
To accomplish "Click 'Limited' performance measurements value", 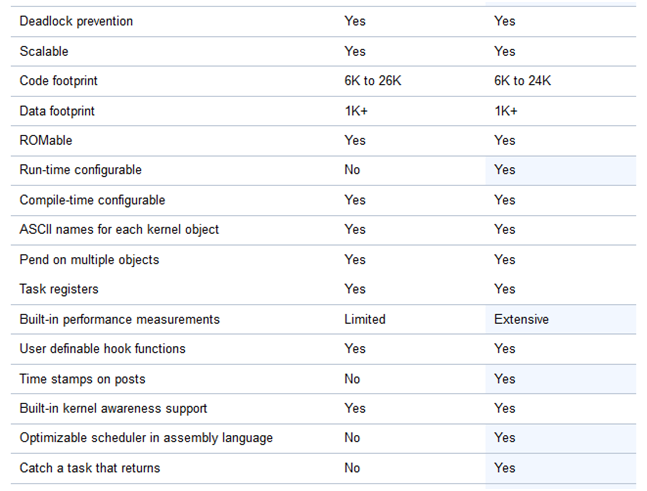I will point(365,319).
